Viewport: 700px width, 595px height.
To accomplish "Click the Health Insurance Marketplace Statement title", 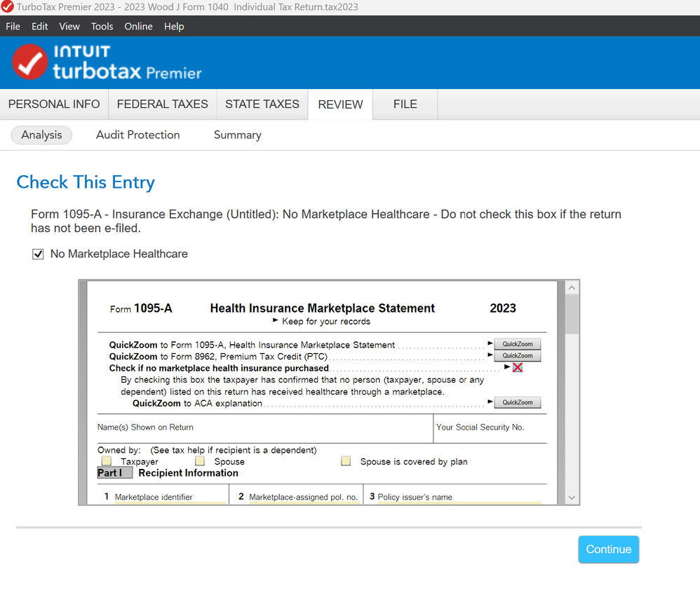I will point(323,308).
